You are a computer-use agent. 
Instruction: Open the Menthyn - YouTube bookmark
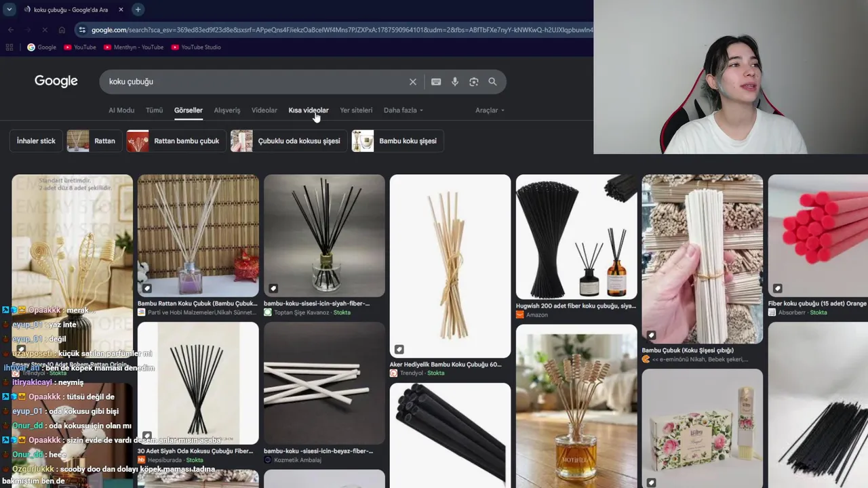click(x=134, y=47)
